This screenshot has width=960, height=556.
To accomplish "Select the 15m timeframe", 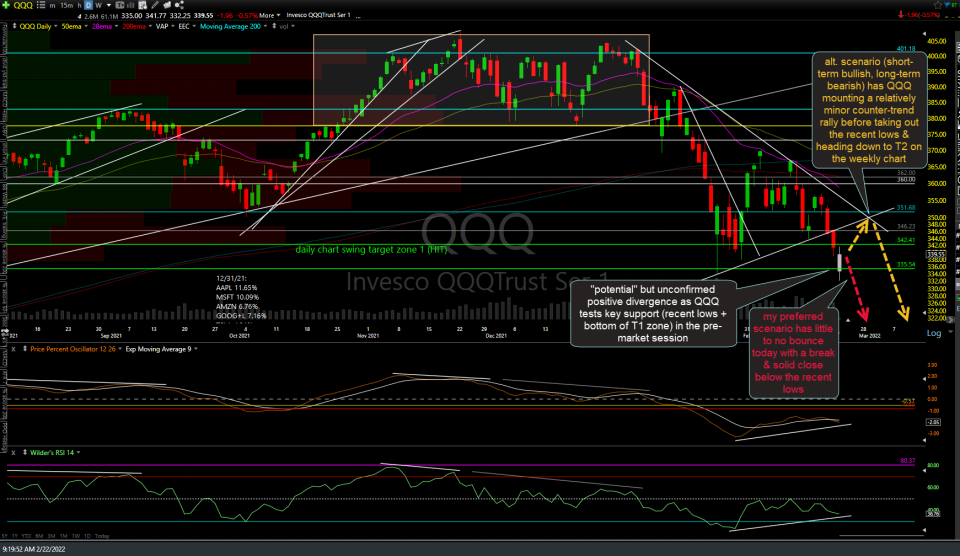I will point(67,5).
